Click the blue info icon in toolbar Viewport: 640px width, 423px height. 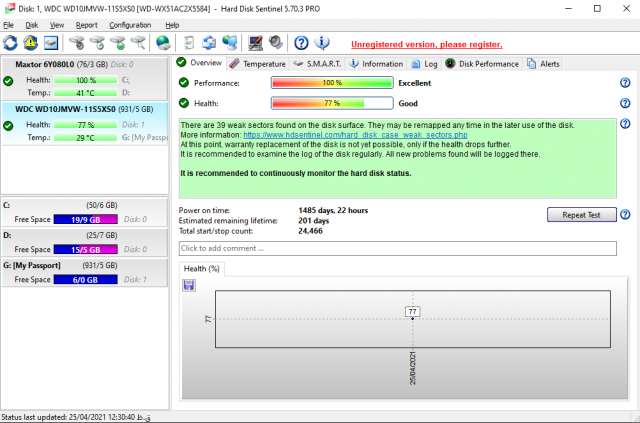[x=322, y=43]
